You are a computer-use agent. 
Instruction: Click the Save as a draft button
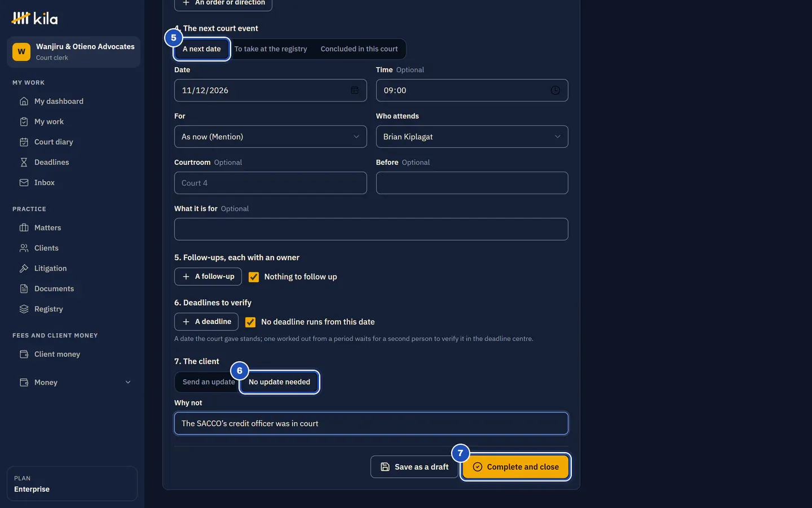point(414,467)
